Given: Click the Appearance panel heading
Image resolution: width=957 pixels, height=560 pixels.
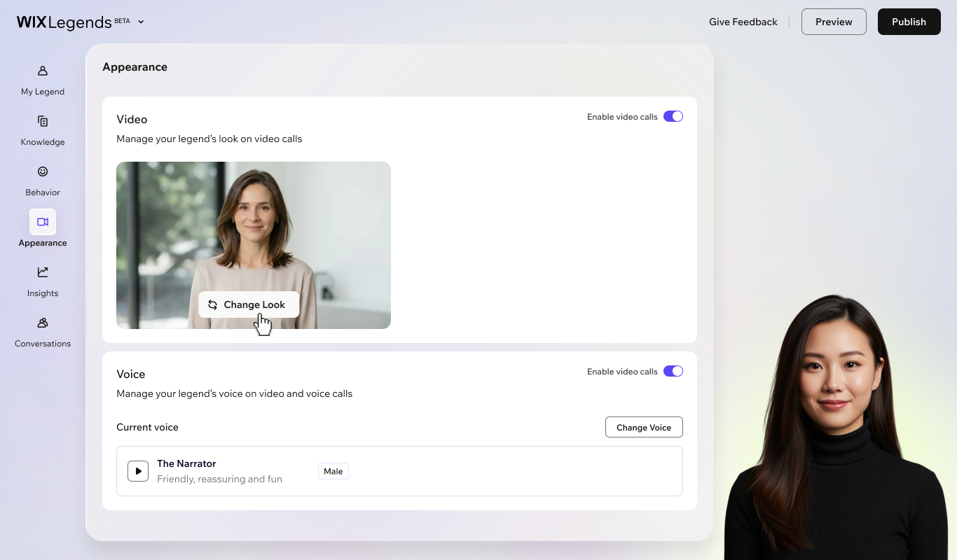Looking at the screenshot, I should 135,67.
